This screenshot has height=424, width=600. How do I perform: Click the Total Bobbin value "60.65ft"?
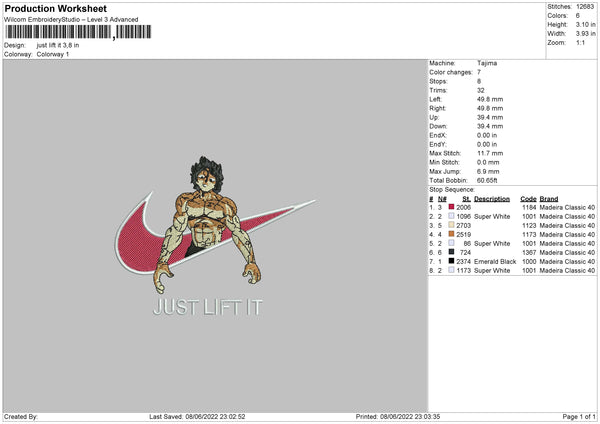487,181
